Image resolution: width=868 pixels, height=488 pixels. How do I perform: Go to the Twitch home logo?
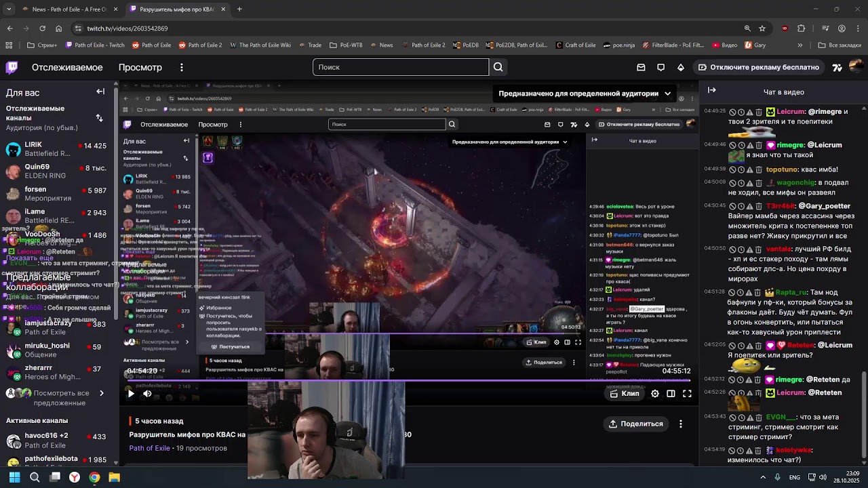(x=12, y=67)
